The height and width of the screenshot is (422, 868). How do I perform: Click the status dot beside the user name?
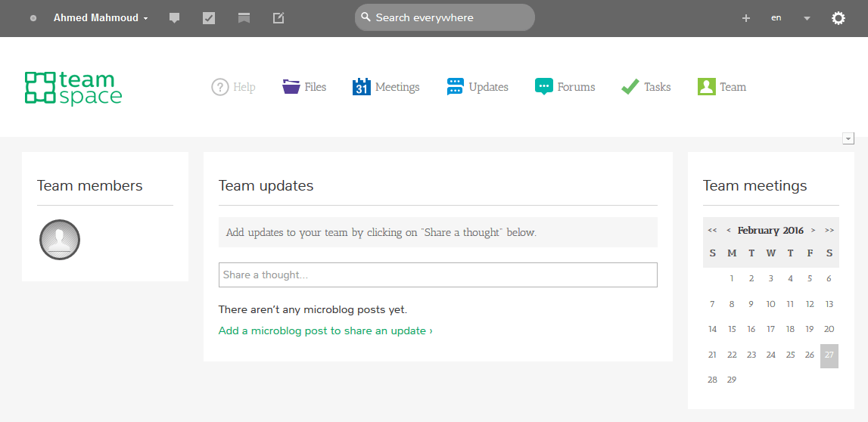point(33,18)
